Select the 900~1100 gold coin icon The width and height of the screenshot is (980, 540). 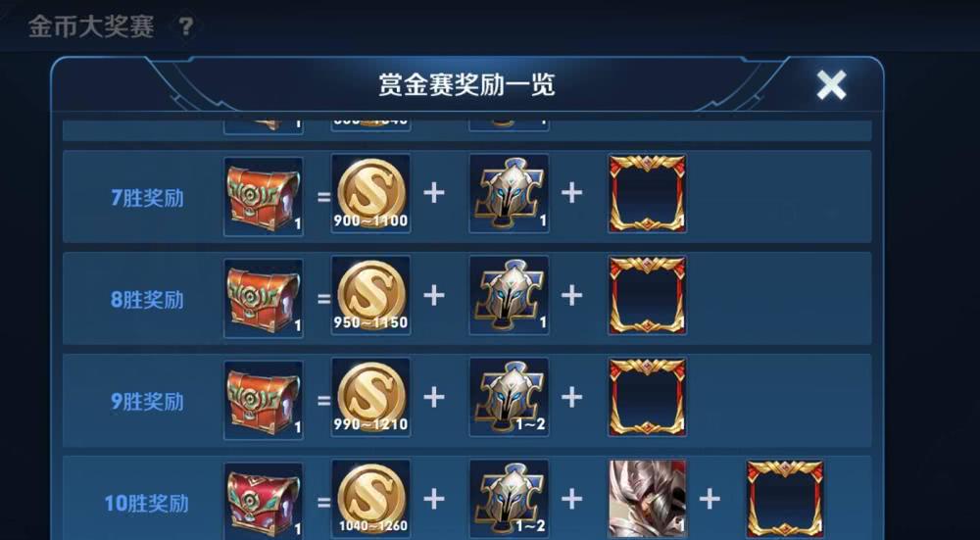pos(370,194)
